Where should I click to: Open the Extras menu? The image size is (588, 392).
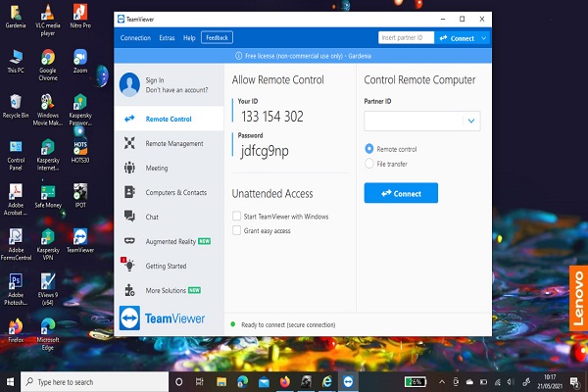point(167,38)
